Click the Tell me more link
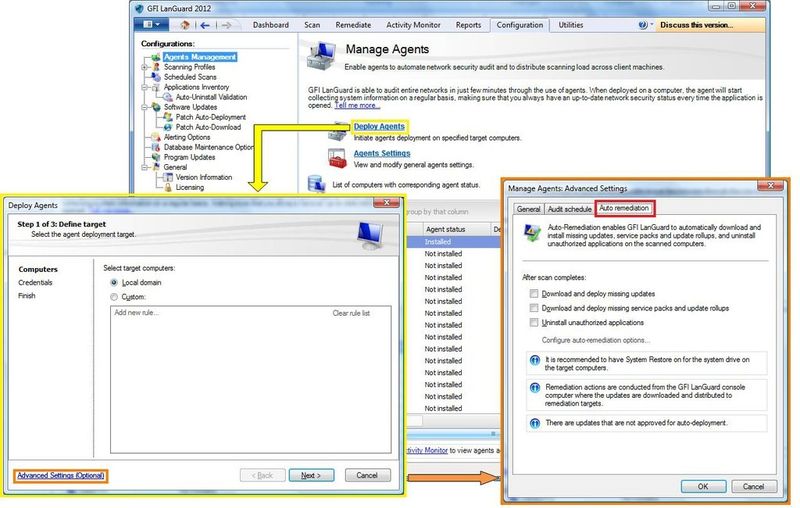This screenshot has height=508, width=800. [357, 105]
